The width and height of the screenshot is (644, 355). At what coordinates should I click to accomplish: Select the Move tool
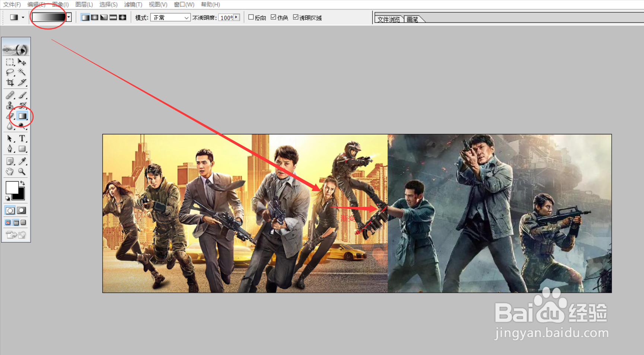22,62
